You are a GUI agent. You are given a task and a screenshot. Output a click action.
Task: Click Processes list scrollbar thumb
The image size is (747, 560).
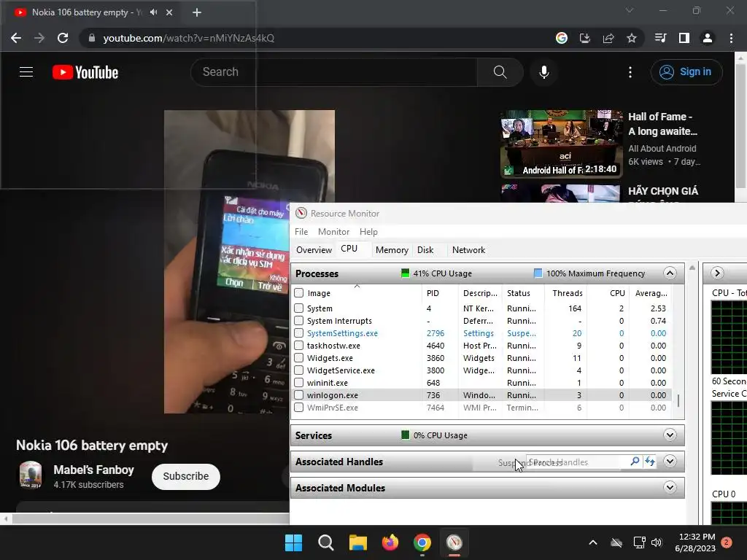click(x=678, y=400)
